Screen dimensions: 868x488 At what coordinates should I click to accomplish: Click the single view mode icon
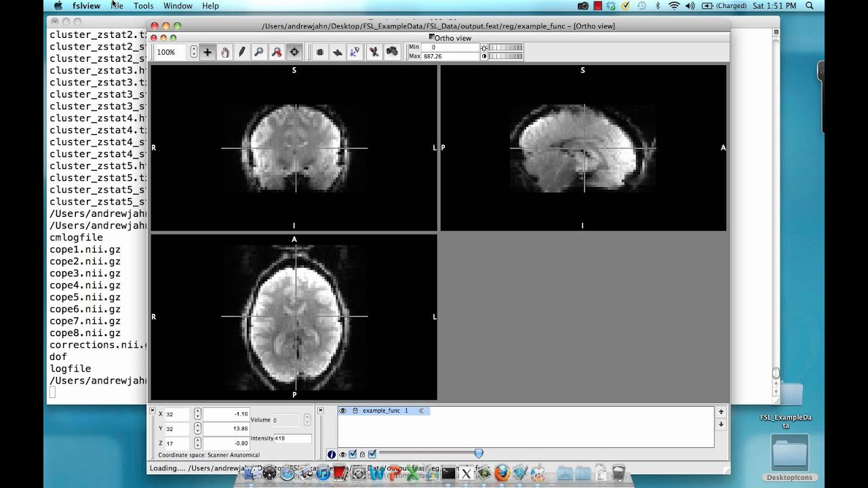point(320,52)
